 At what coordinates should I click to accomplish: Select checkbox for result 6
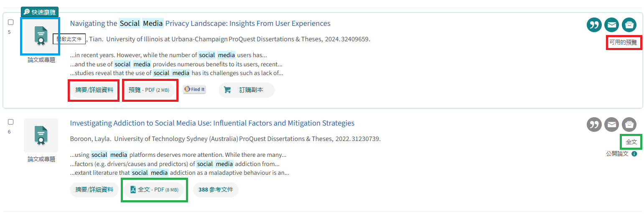[11, 122]
